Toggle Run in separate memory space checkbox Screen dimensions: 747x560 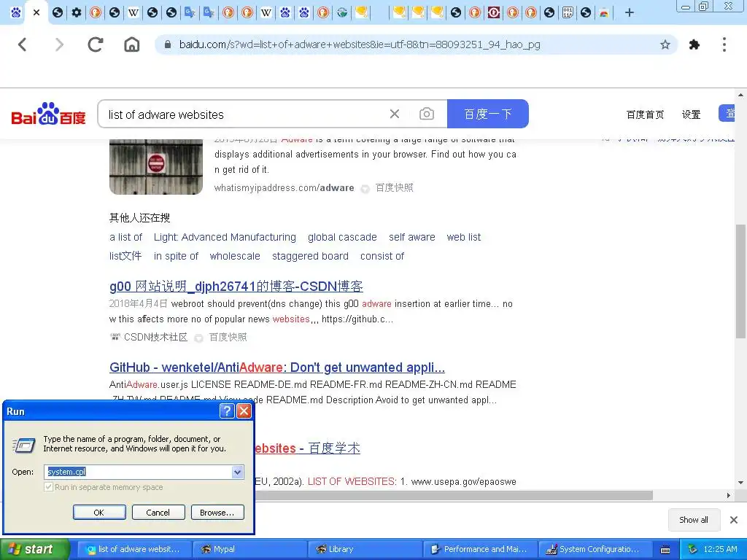49,487
